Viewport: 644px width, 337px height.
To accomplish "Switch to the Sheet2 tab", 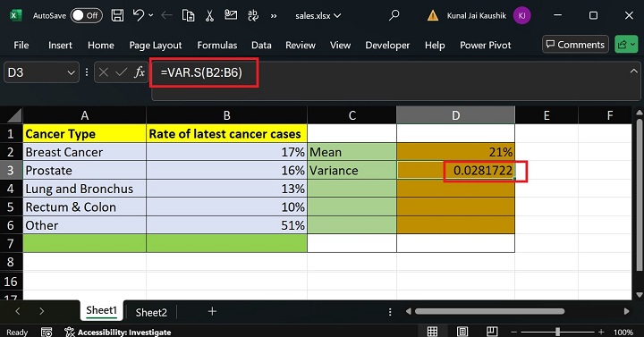I will tap(151, 312).
